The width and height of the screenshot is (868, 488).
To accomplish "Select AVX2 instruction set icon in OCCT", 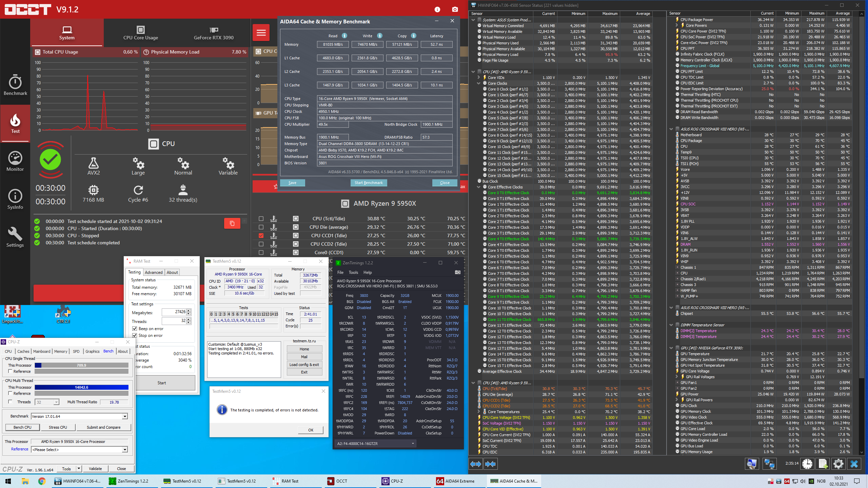I will [x=94, y=163].
